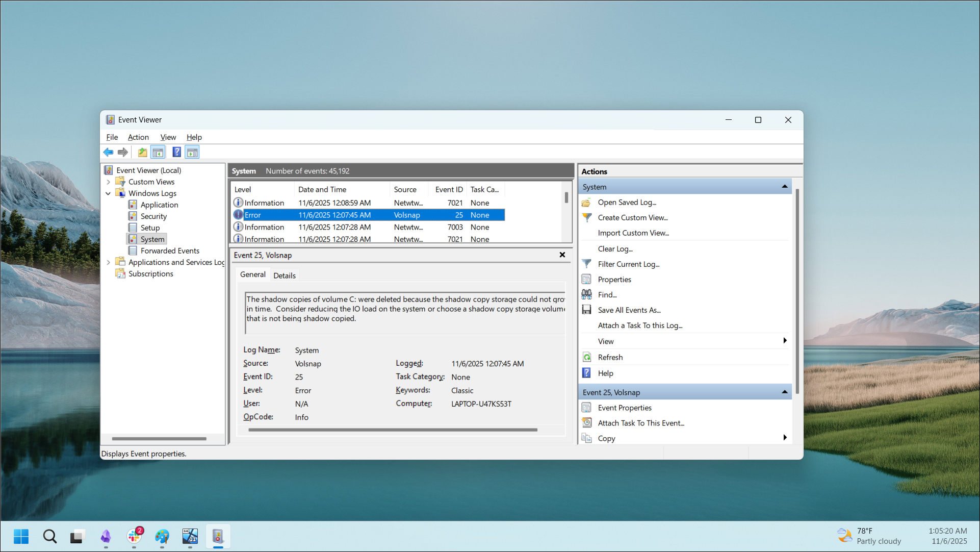Open the Paint app on the taskbar

click(162, 537)
